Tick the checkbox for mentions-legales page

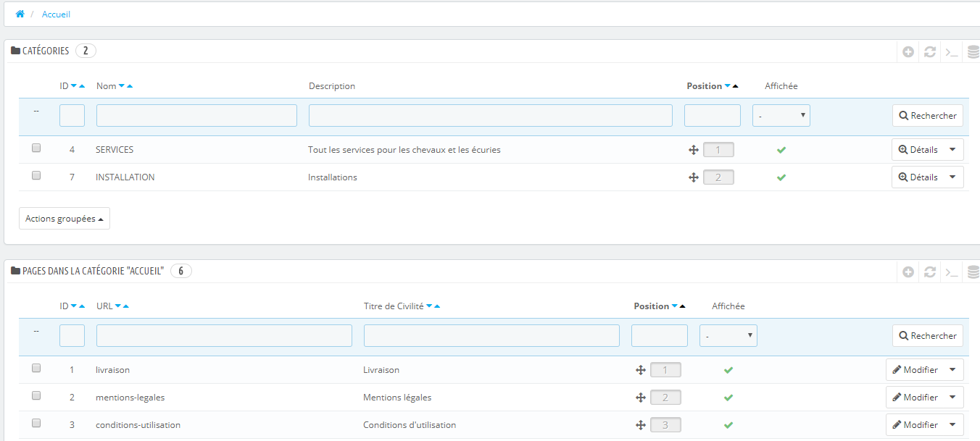[36, 395]
